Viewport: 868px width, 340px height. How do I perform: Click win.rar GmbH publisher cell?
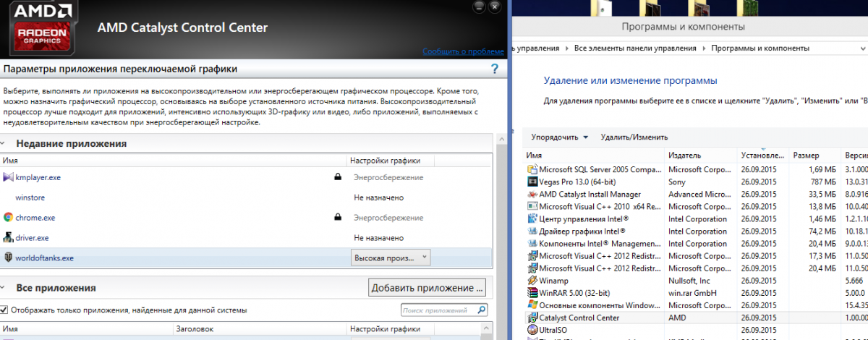(692, 292)
